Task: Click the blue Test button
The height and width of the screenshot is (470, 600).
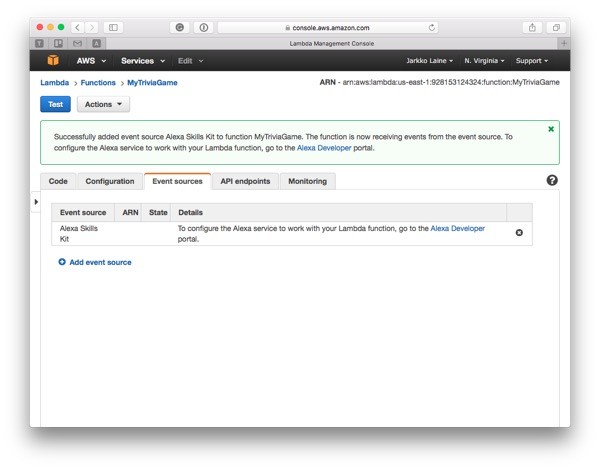Action: click(55, 104)
